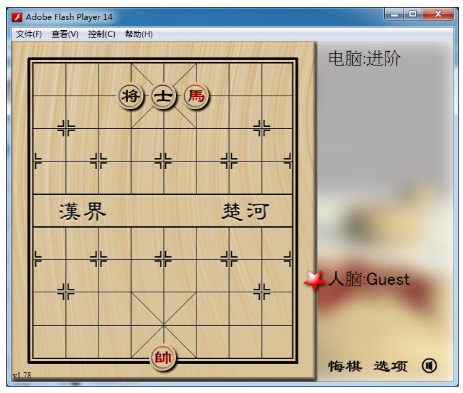This screenshot has height=393, width=463.
Task: Select the red General (帥) piece
Action: coord(163,358)
